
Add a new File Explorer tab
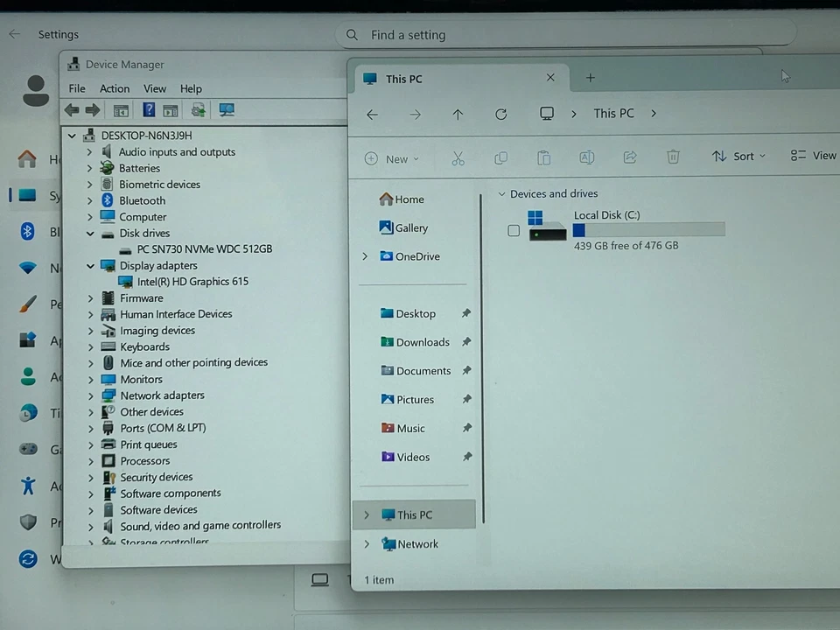(x=591, y=78)
